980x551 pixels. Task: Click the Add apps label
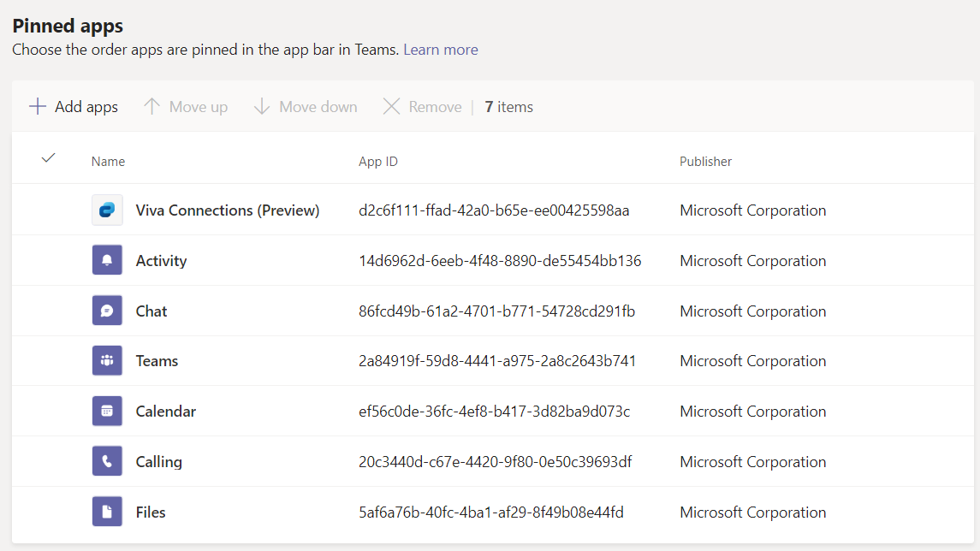(86, 107)
